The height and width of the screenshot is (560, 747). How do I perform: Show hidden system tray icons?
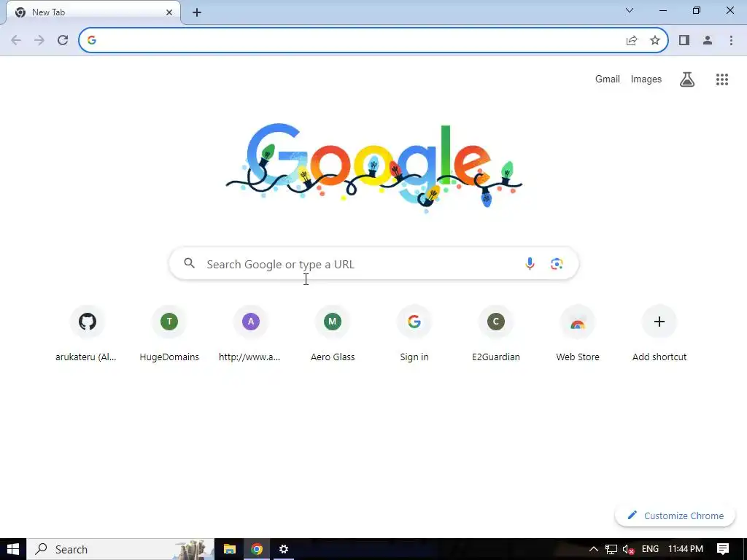594,549
